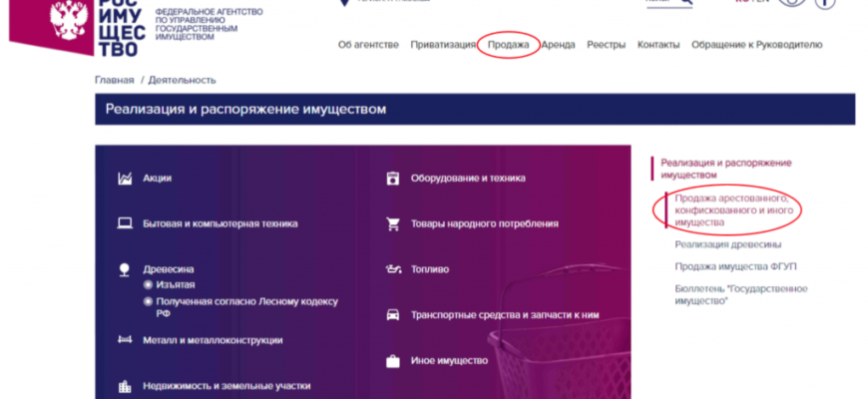Open the Реестры menu item

click(607, 45)
